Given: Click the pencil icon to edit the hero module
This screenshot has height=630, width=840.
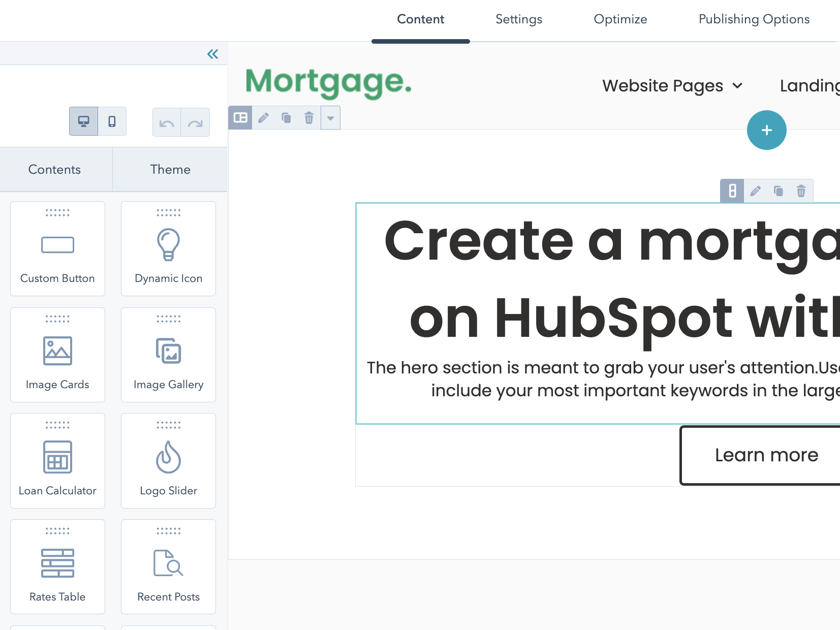Looking at the screenshot, I should pos(756,191).
